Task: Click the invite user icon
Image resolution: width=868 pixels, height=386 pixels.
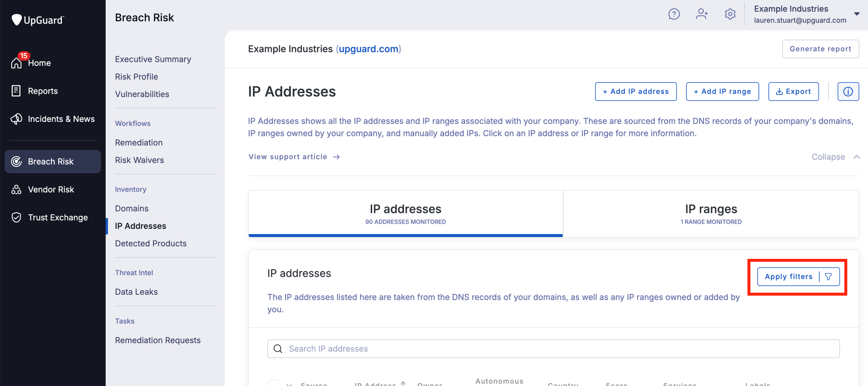Action: point(702,14)
